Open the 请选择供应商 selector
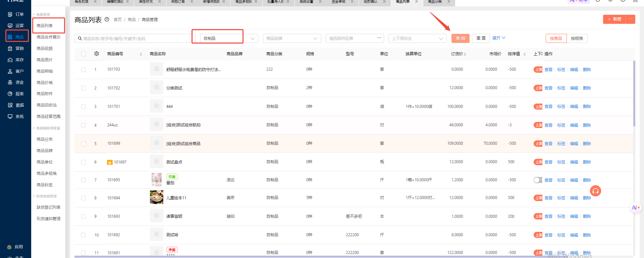 point(355,39)
